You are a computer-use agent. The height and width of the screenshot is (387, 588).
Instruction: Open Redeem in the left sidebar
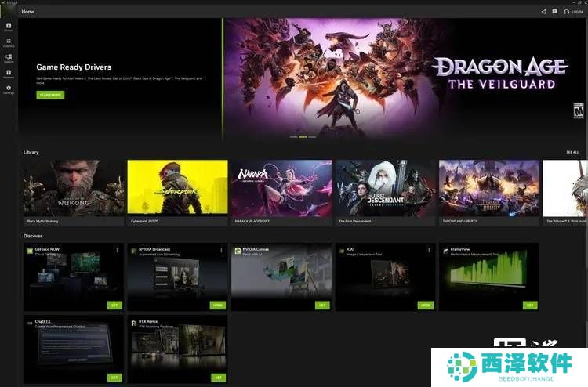(x=9, y=74)
